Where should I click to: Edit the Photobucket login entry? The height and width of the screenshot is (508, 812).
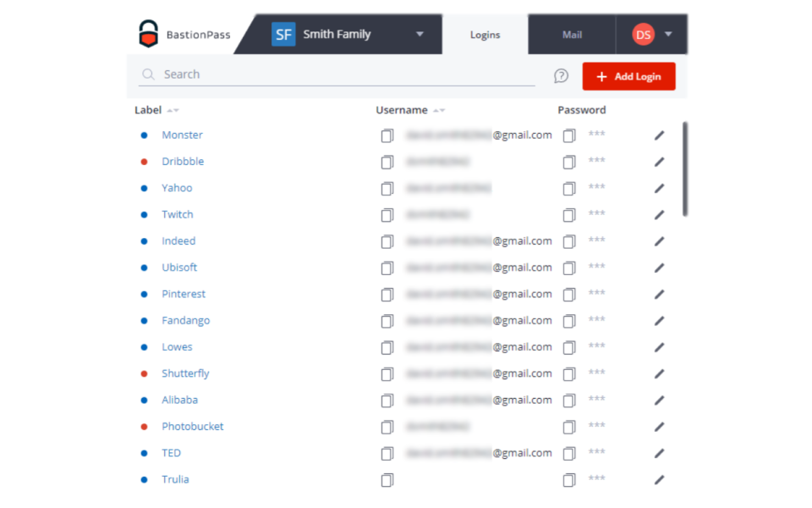point(659,426)
